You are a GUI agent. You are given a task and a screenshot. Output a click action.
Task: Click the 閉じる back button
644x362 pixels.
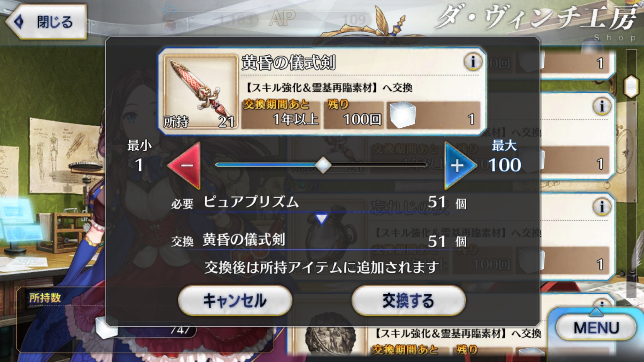pos(47,22)
